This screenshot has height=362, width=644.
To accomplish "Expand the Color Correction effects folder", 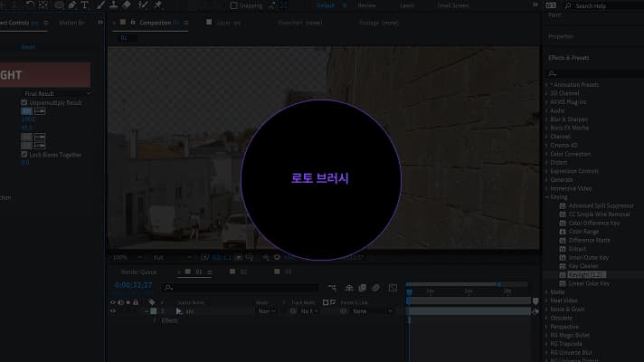I will tap(546, 154).
